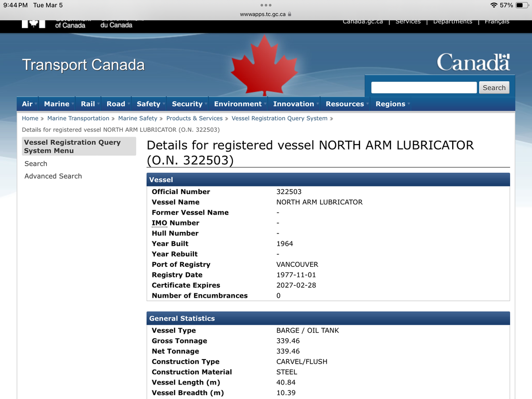Click the Government of Canada flag logo

point(33,24)
